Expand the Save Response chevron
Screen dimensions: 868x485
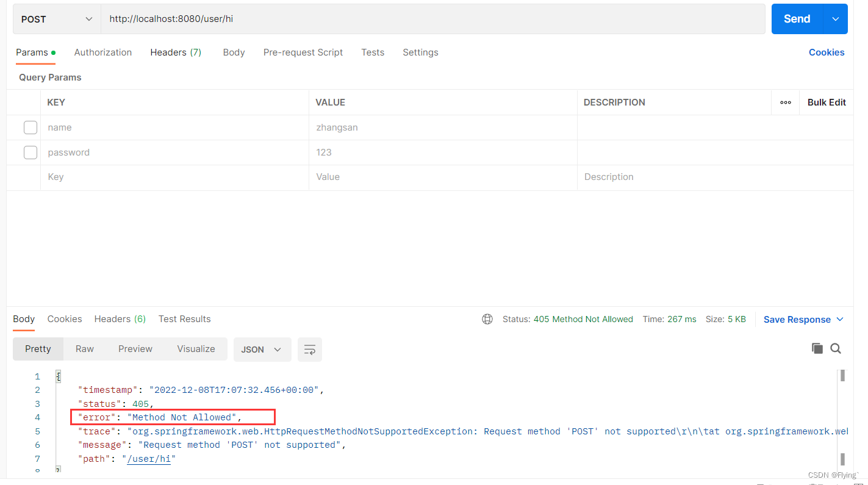[840, 320]
